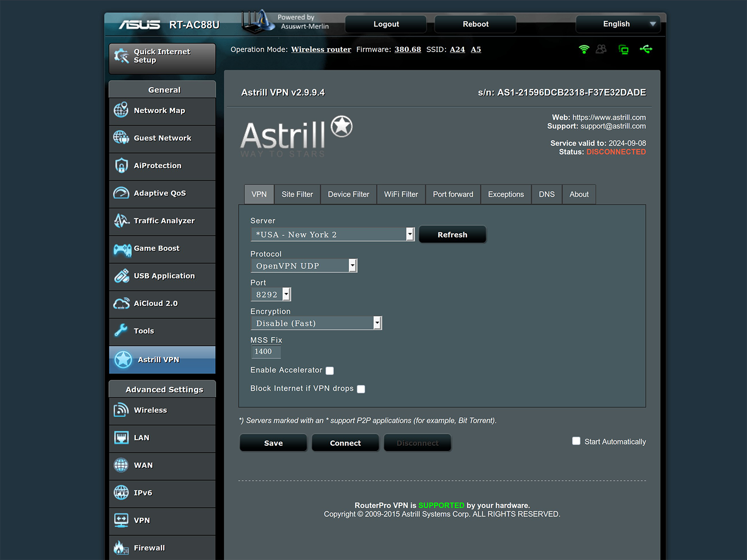Screen dimensions: 747x560
Task: Click the Refresh server list button
Action: [x=452, y=234]
